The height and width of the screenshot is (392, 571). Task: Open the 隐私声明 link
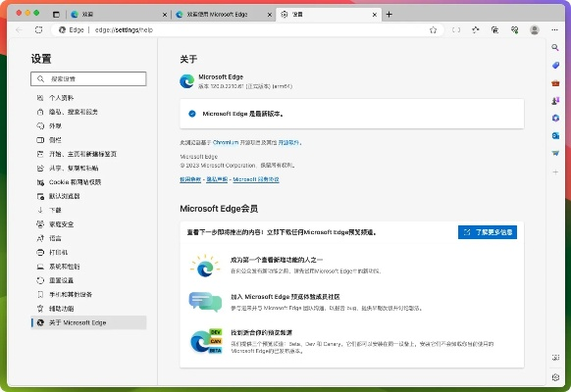tap(217, 179)
